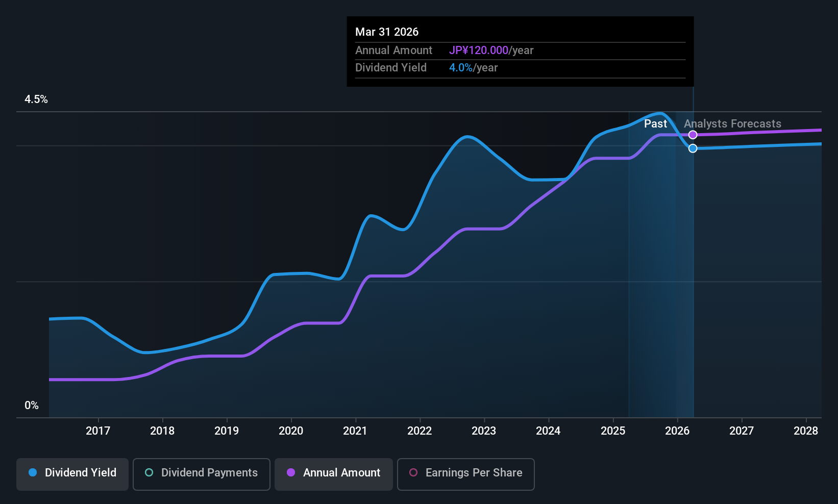Toggle the Dividend Yield series
The image size is (838, 504).
pyautogui.click(x=72, y=474)
